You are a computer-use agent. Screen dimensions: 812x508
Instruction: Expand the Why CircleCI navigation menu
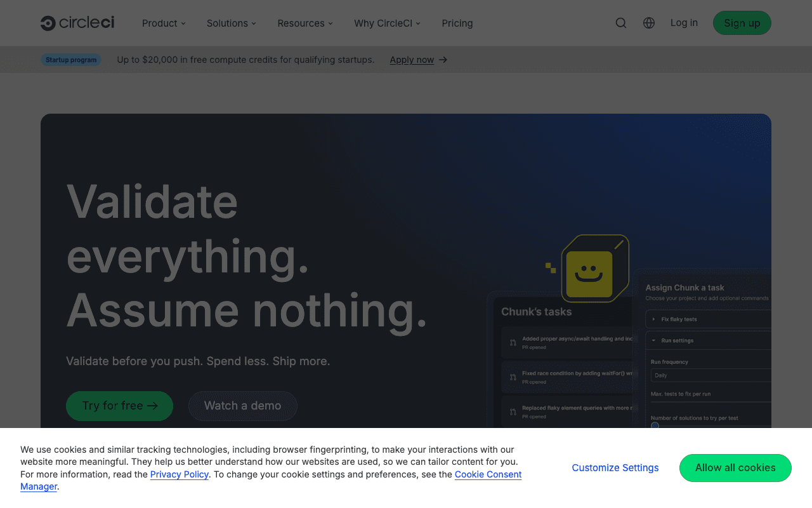[388, 23]
